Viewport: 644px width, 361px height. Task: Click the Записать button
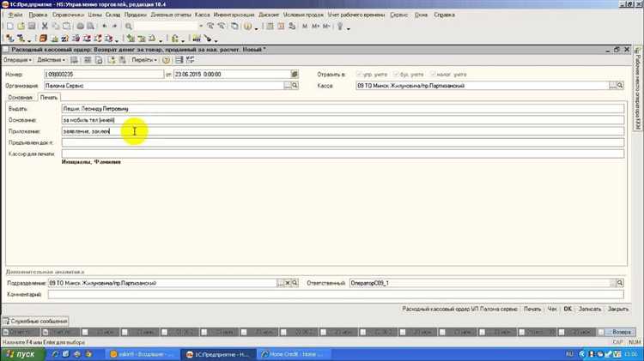pos(590,309)
